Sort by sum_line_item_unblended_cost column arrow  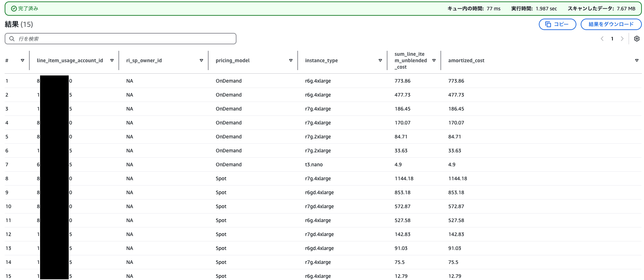pos(434,60)
